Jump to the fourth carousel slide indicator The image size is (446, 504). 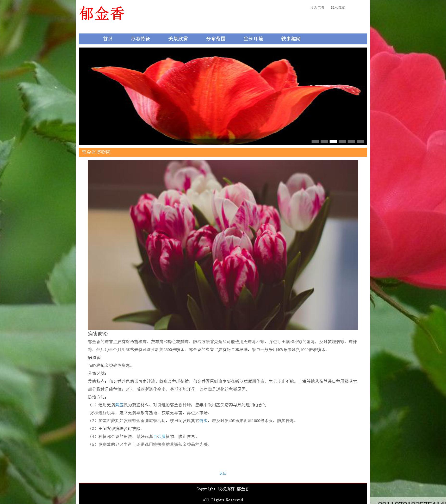[342, 142]
